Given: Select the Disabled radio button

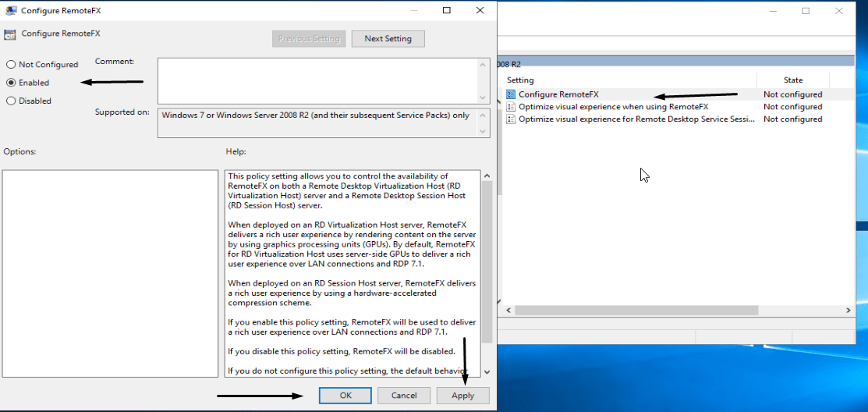Looking at the screenshot, I should 11,101.
